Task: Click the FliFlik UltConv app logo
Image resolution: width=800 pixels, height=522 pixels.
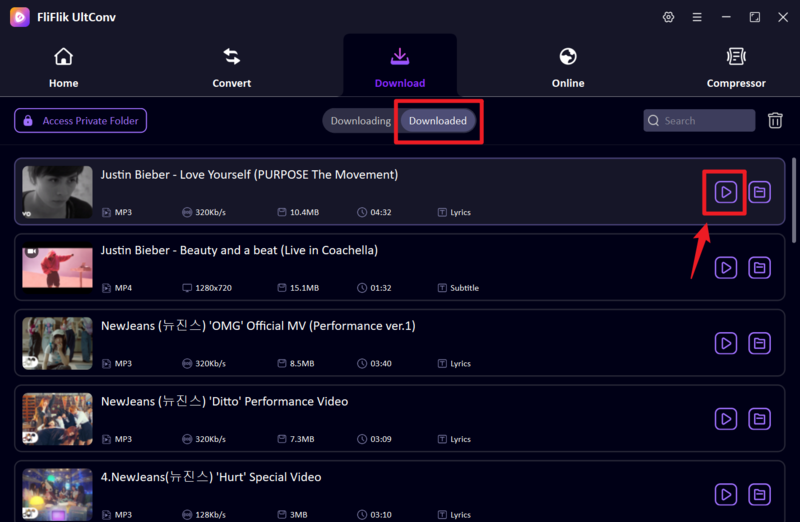Action: tap(19, 17)
